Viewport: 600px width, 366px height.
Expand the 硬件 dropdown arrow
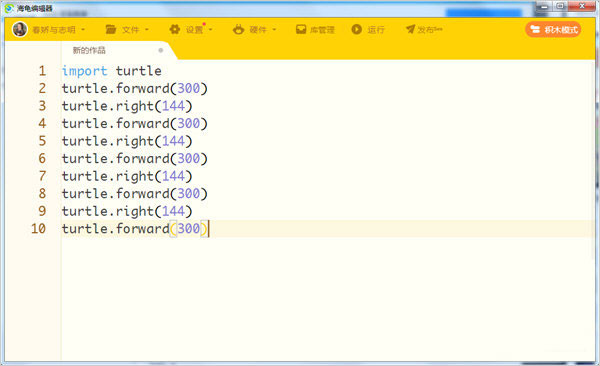pyautogui.click(x=274, y=29)
